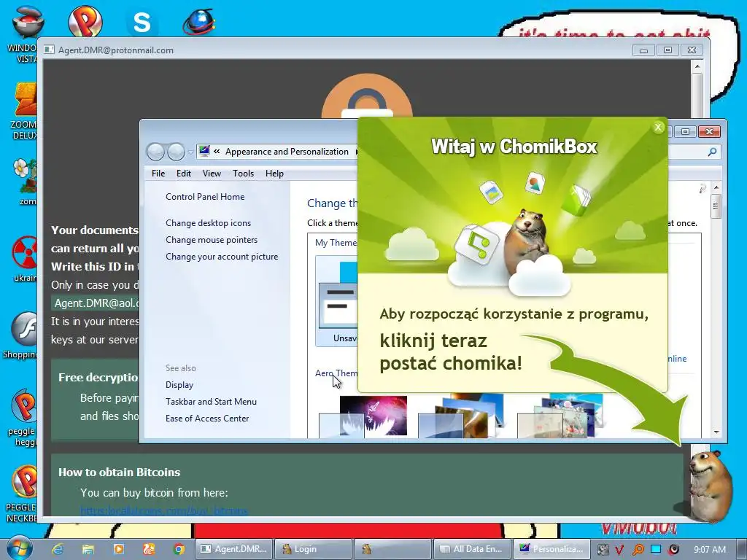
Task: Select the Unsaved Theme thumbnail
Action: click(336, 301)
